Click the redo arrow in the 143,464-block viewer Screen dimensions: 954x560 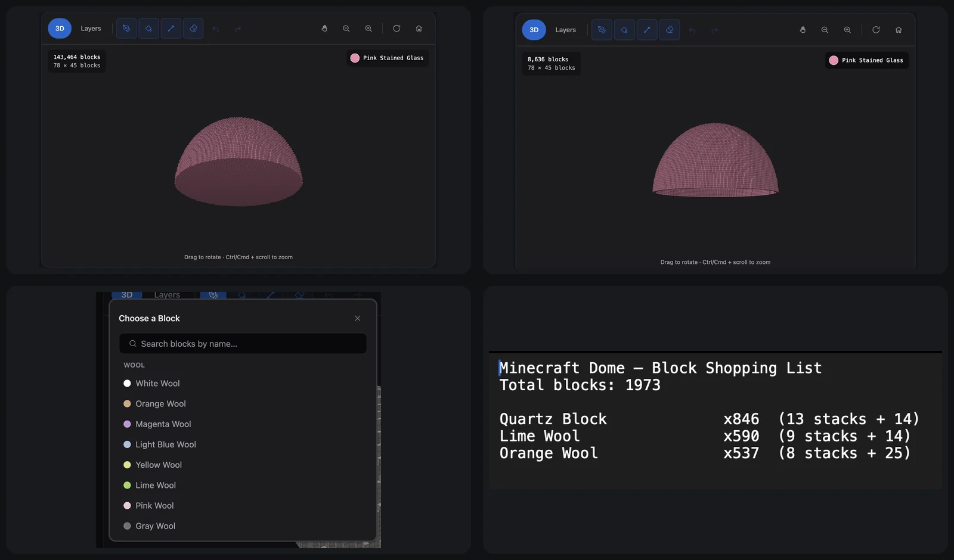pos(238,29)
